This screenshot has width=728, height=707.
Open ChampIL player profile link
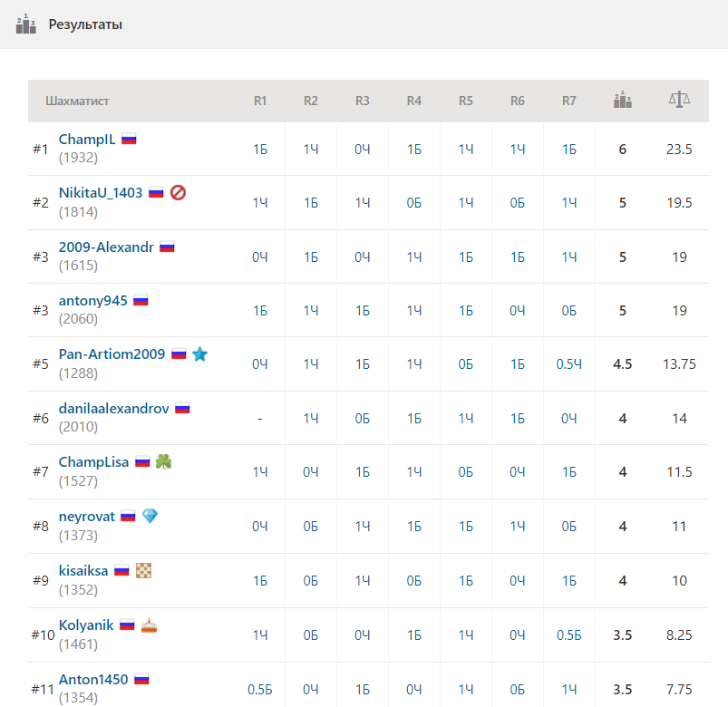tap(87, 140)
